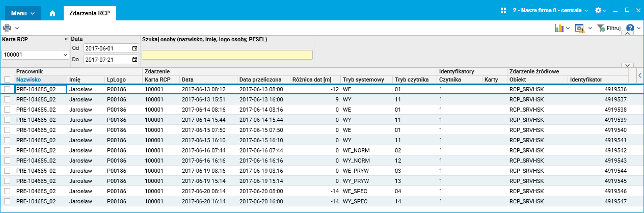Select recalculated date 2017-06-20 16:00
This screenshot has height=213, width=644.
pos(262,201)
